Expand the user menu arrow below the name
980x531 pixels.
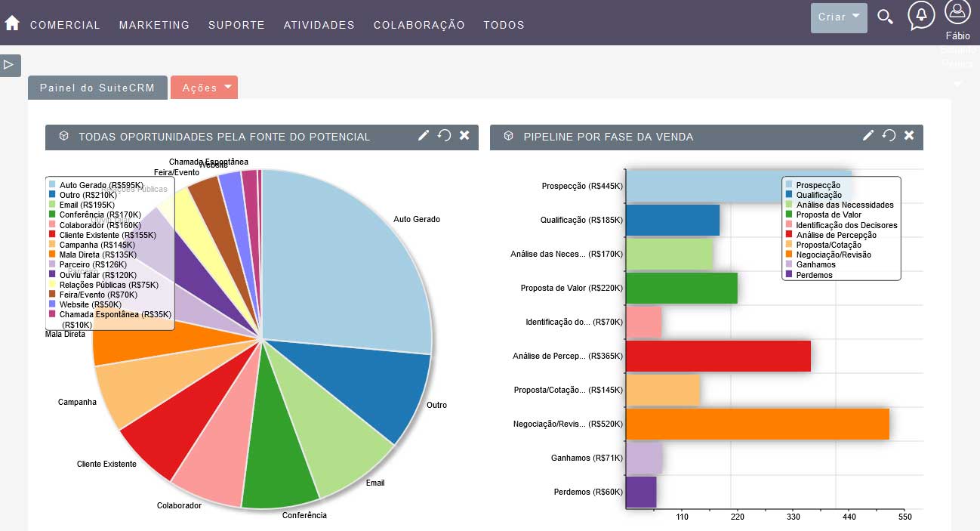(x=957, y=84)
